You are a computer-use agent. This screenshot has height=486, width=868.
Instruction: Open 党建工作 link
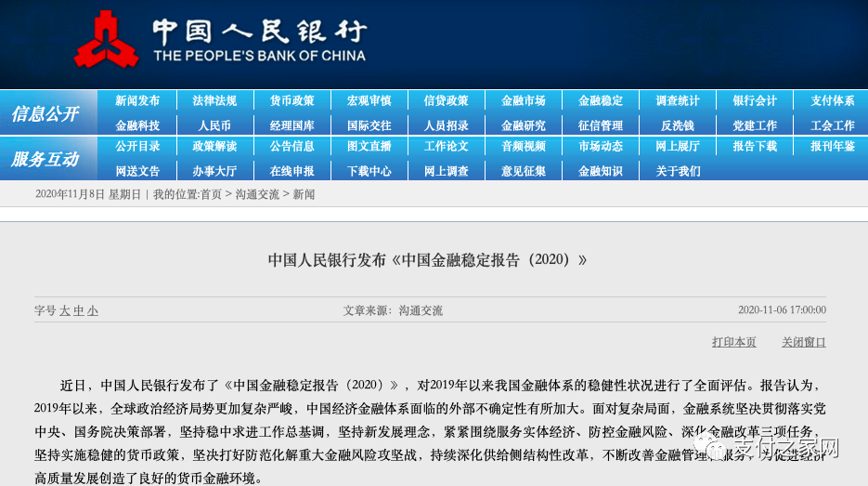coord(755,125)
